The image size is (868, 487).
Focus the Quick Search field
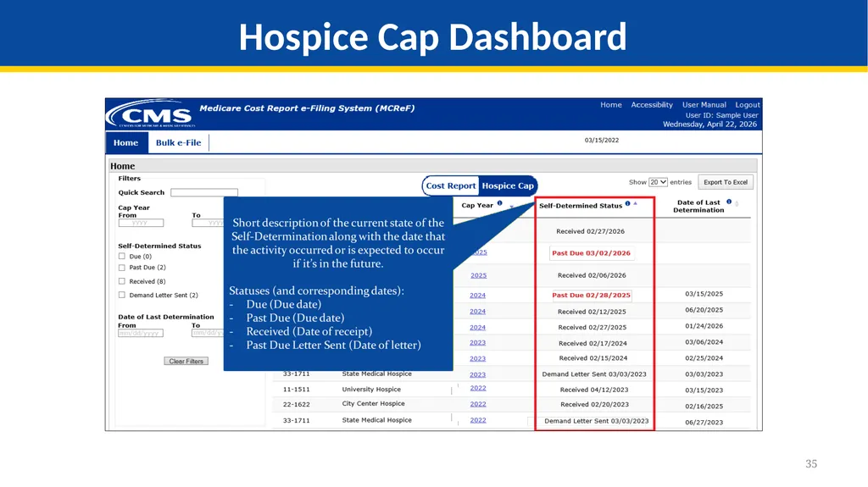pyautogui.click(x=204, y=192)
